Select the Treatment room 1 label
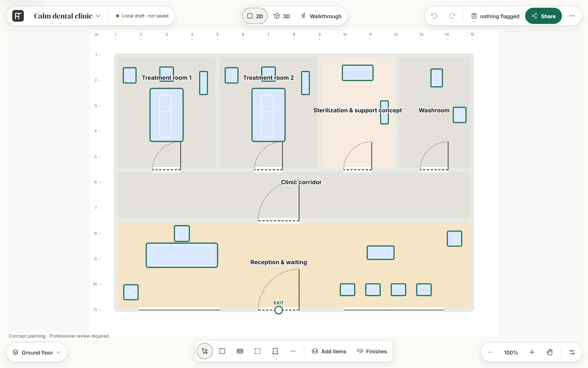 pos(167,78)
